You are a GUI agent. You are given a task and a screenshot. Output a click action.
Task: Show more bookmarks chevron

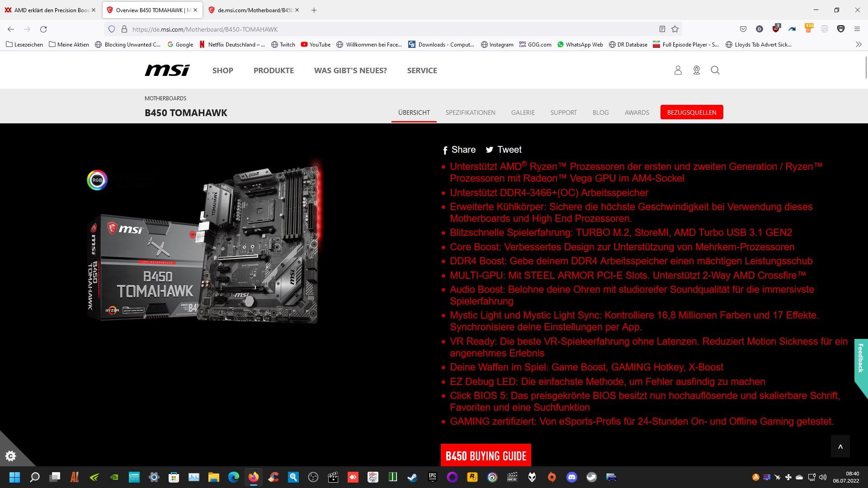(858, 44)
